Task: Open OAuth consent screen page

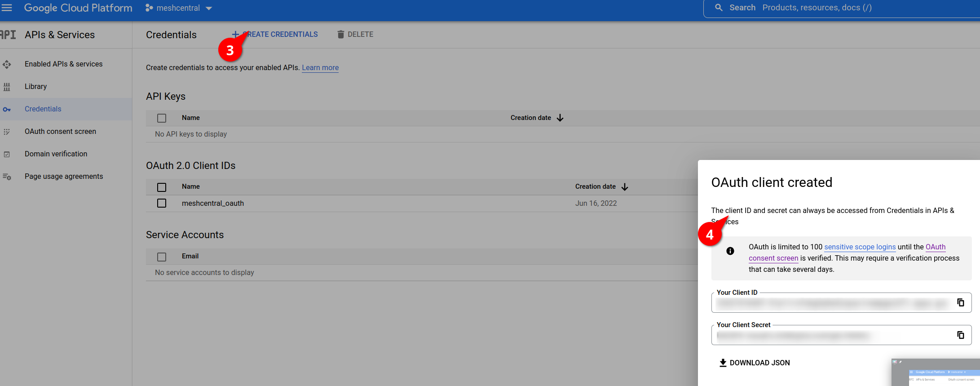Action: (x=60, y=131)
